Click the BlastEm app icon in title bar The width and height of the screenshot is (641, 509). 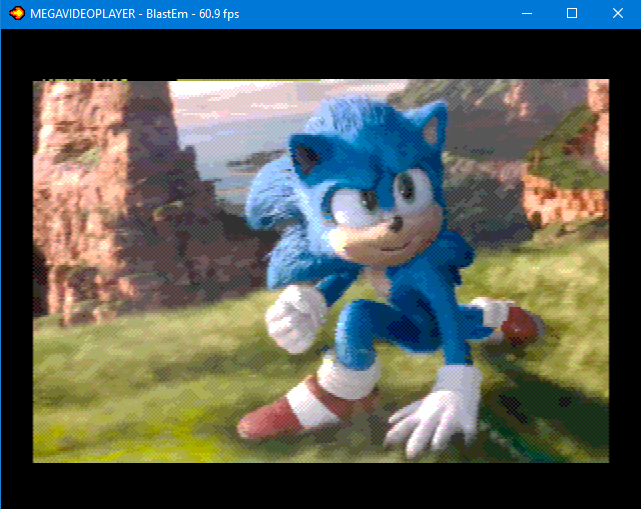point(17,13)
